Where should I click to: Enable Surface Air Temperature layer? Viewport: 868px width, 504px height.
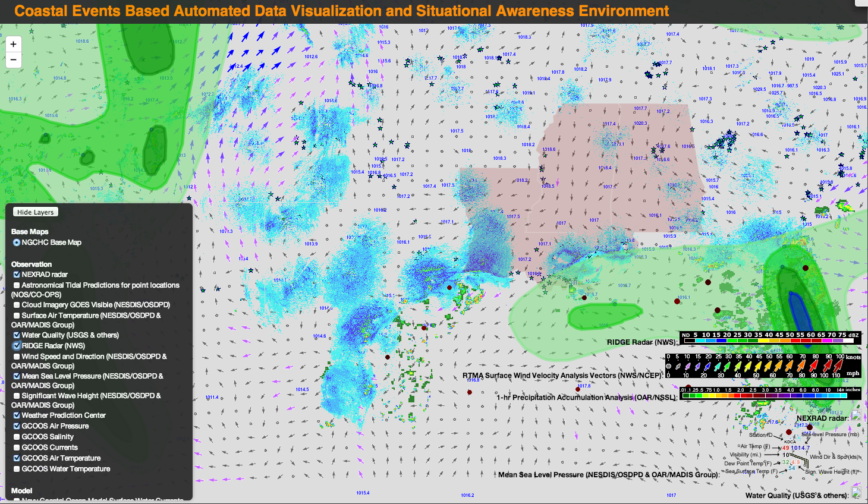[x=17, y=316]
